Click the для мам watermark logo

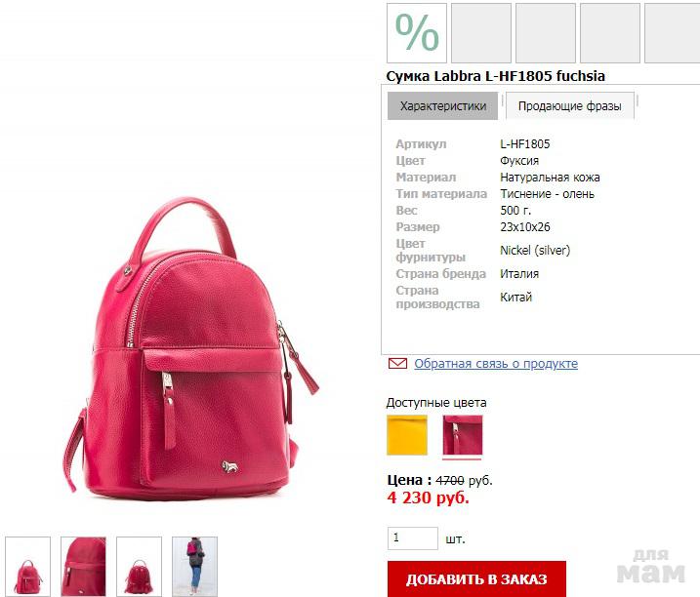(x=650, y=567)
